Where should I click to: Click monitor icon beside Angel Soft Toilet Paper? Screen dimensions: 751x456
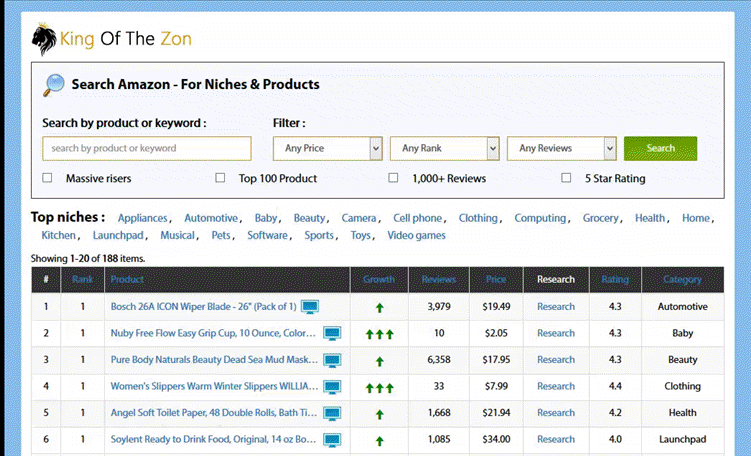coord(331,412)
